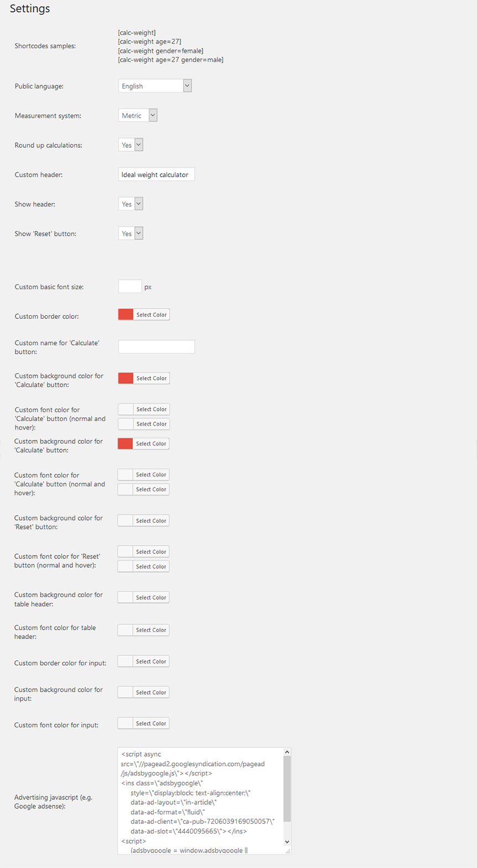Expand the Show header dropdown

pyautogui.click(x=131, y=204)
